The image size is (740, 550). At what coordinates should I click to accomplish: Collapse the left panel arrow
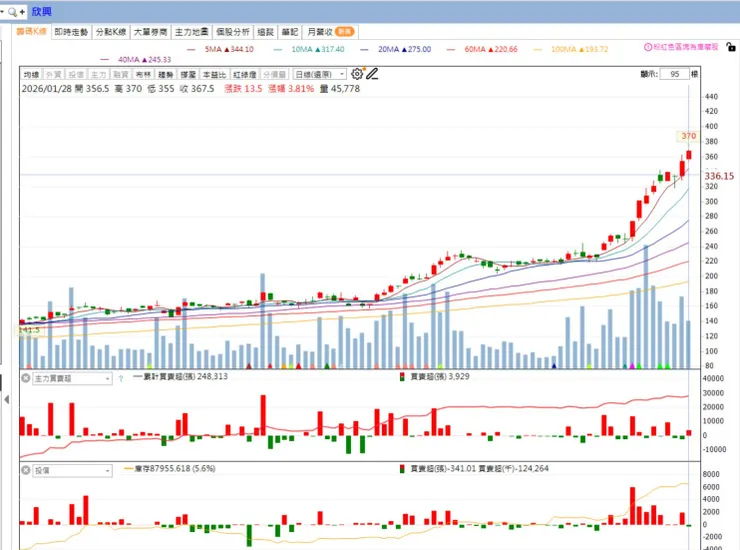7,399
